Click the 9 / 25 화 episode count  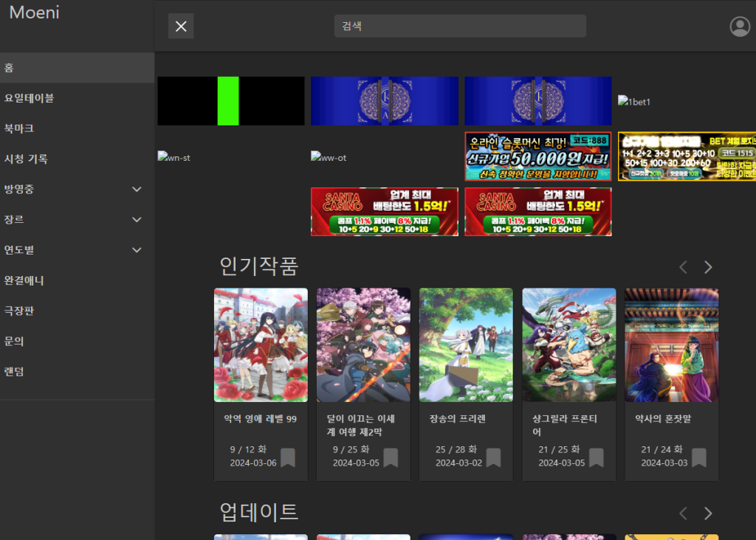tap(351, 449)
